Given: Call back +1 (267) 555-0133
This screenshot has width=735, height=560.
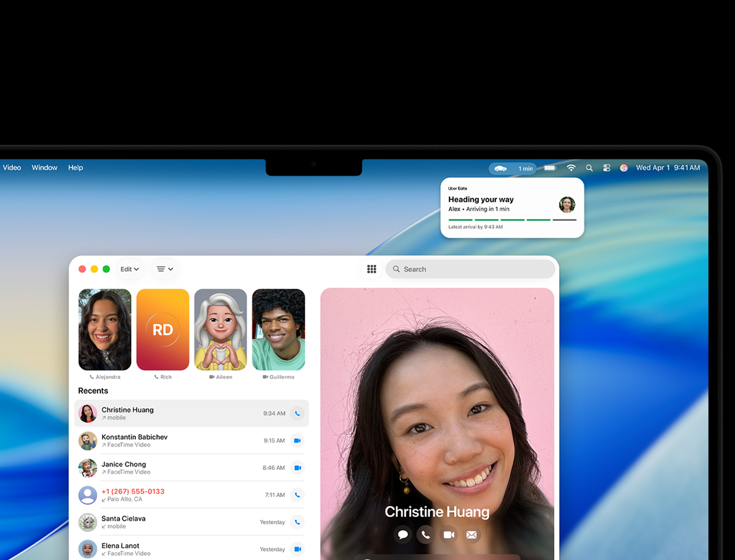Looking at the screenshot, I should (297, 494).
